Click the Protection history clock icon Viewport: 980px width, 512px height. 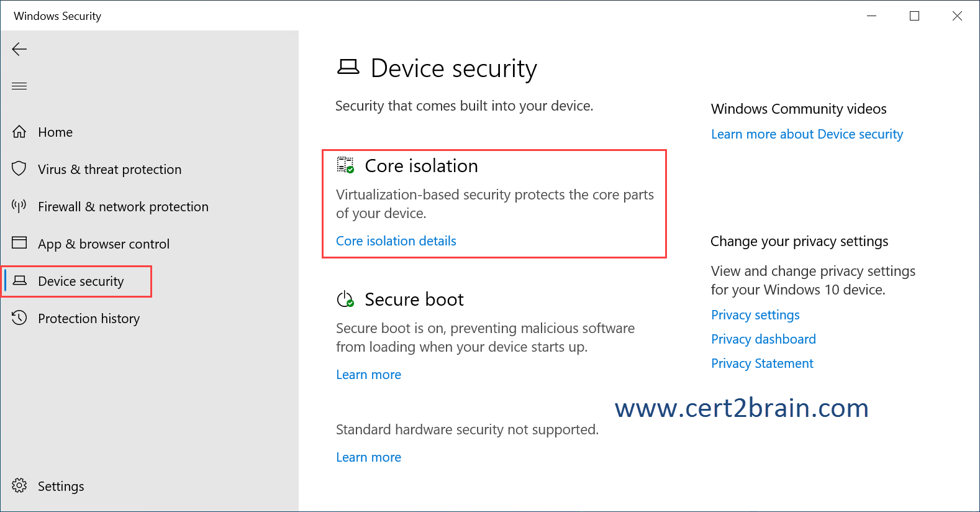(19, 318)
